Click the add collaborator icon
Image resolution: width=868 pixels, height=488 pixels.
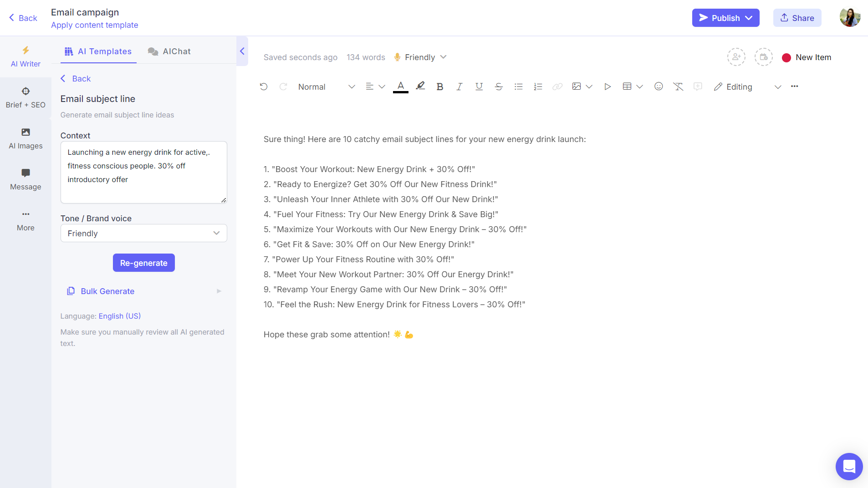click(x=736, y=57)
